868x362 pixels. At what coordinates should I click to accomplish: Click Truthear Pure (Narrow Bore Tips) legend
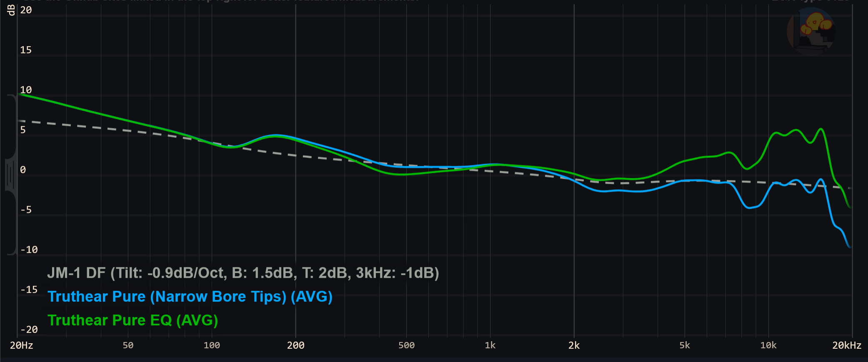[x=190, y=297]
